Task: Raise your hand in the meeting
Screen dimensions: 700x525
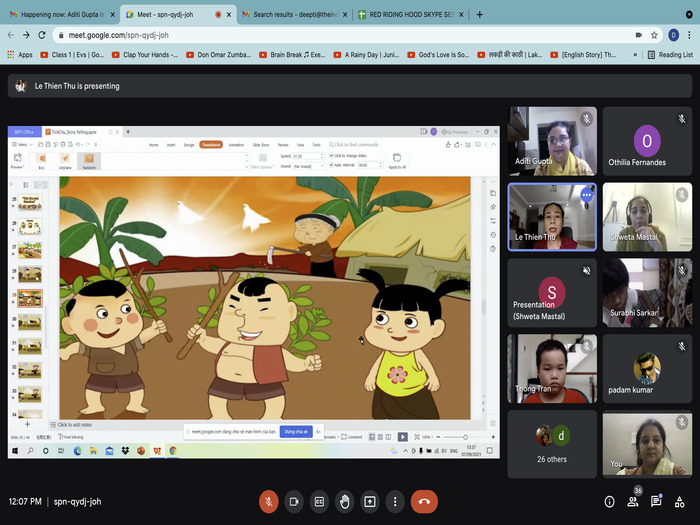Action: pyautogui.click(x=345, y=502)
